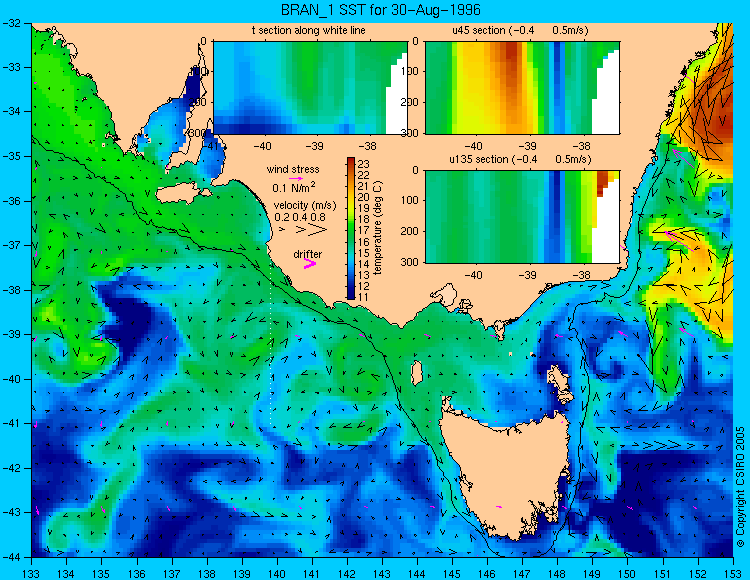Click latitude axis label -37
The width and height of the screenshot is (750, 580).
(x=11, y=245)
